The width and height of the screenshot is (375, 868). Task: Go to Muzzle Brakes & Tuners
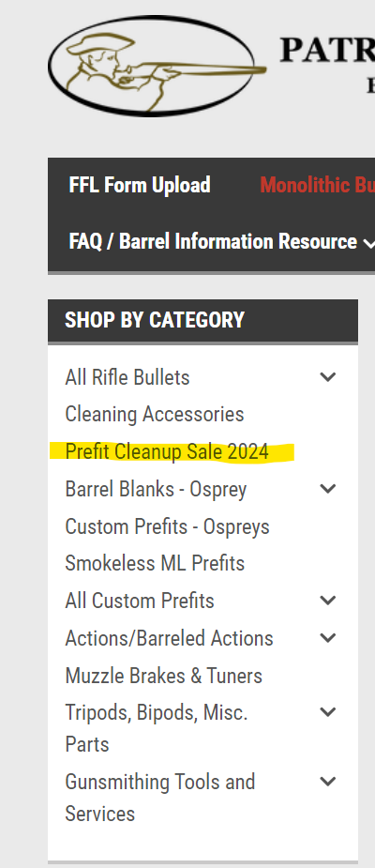(163, 676)
